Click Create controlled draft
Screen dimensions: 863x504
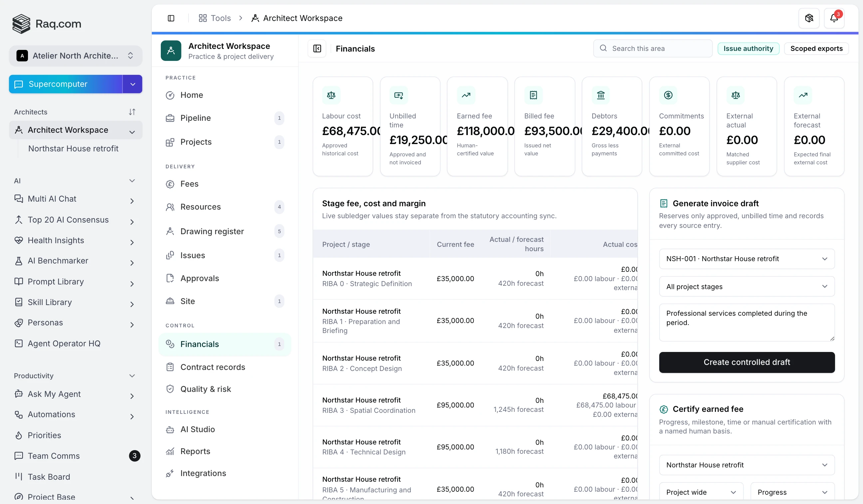pyautogui.click(x=746, y=362)
